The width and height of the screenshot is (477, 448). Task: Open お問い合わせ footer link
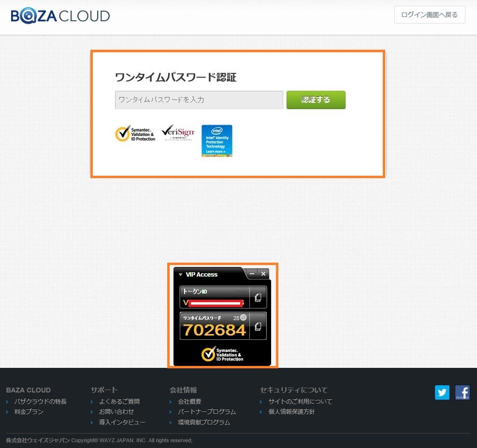[x=116, y=411]
